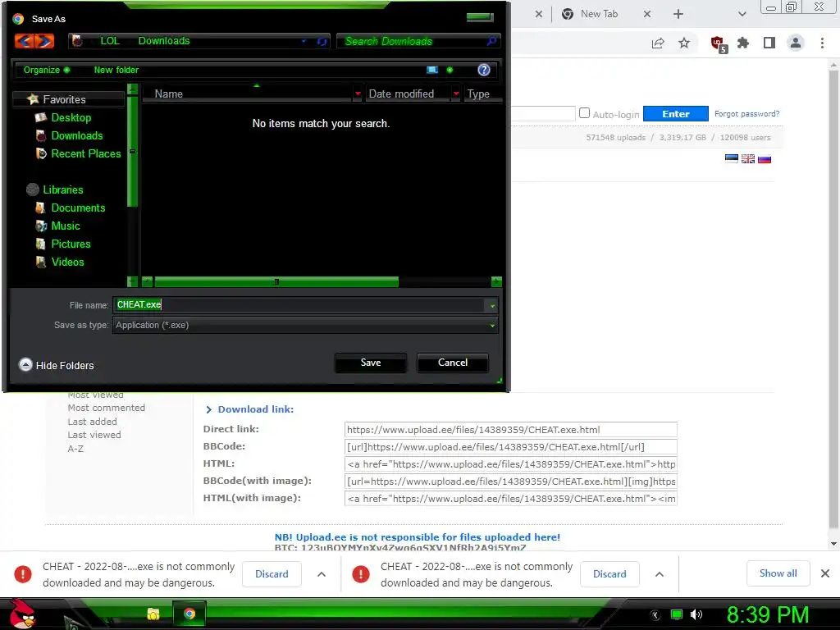Open the Forgot password? link
Screen dimensions: 840x630
746,113
